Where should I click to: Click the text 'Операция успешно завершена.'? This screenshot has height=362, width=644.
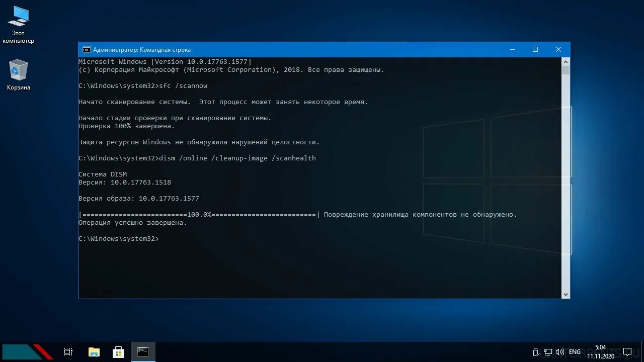pos(133,223)
